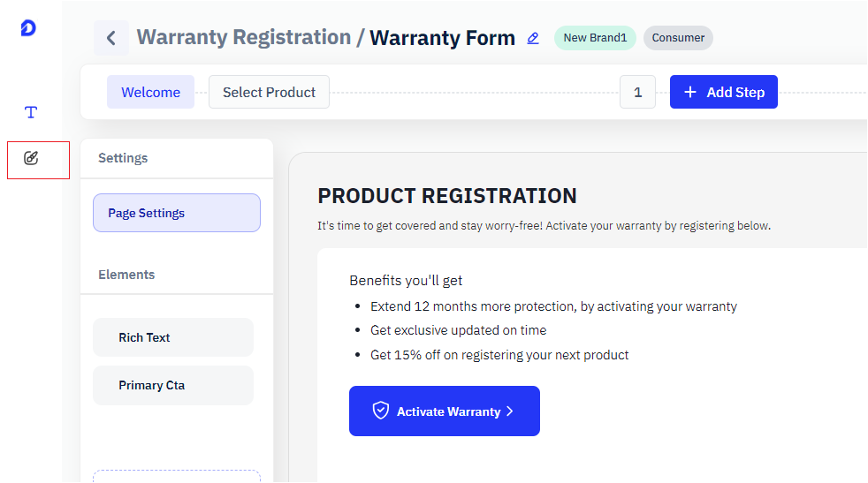Open the design editor sidebar icon

click(31, 159)
